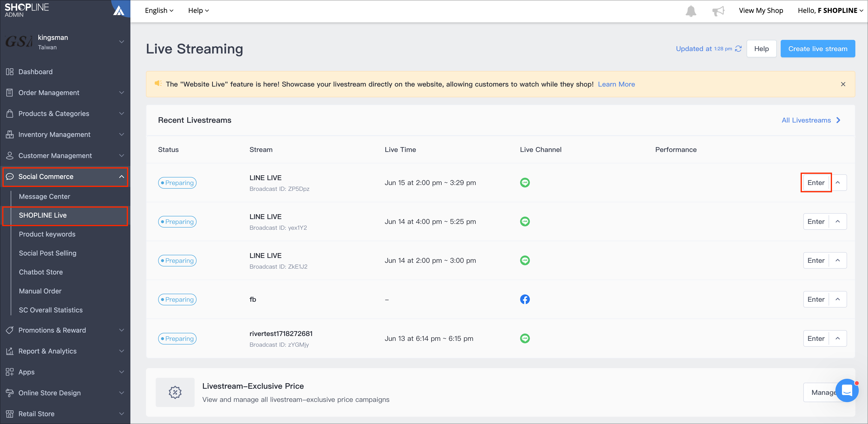Click the Dashboard sidebar icon

coord(10,72)
